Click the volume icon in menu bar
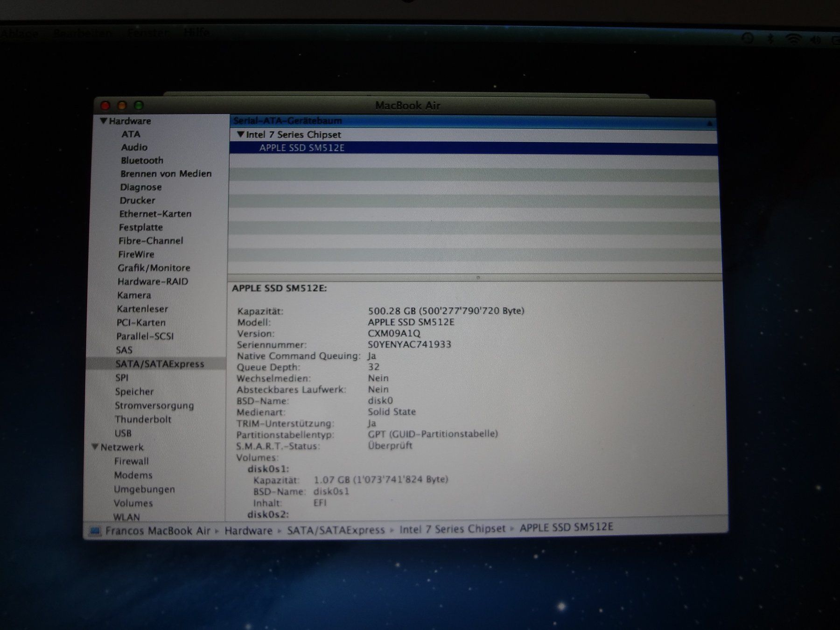Viewport: 840px width, 630px height. pyautogui.click(x=815, y=40)
